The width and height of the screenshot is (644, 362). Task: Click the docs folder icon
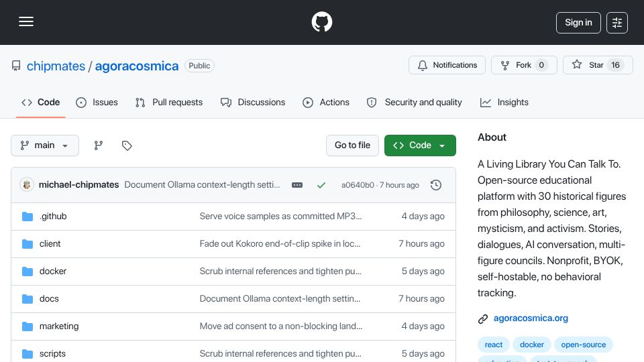tap(27, 299)
